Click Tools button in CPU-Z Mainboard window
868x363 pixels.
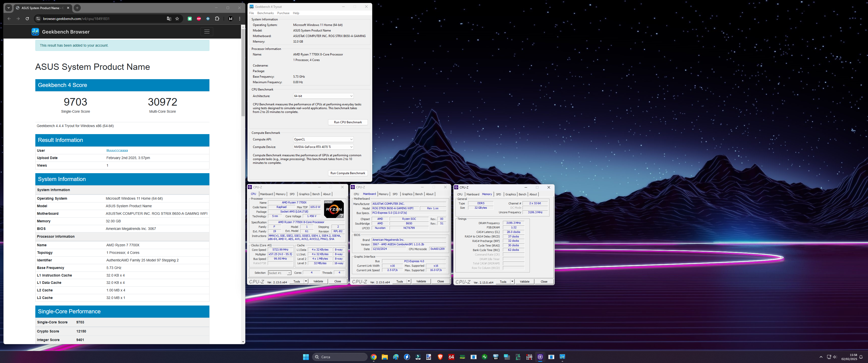click(400, 282)
